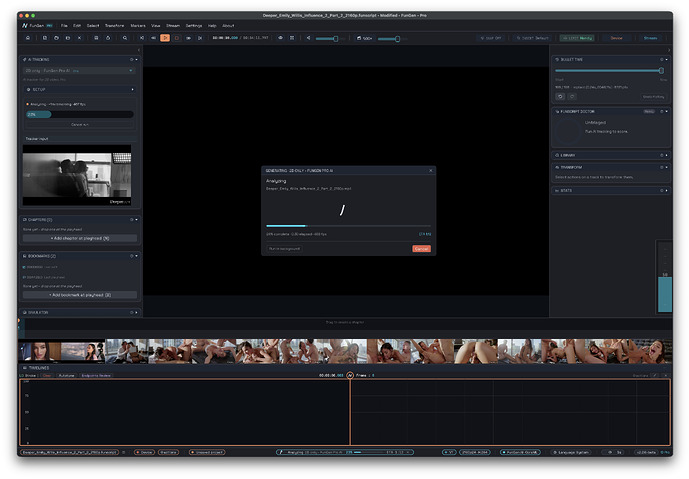Click the green Ready status button in toolbar
The width and height of the screenshot is (689, 479).
577,38
